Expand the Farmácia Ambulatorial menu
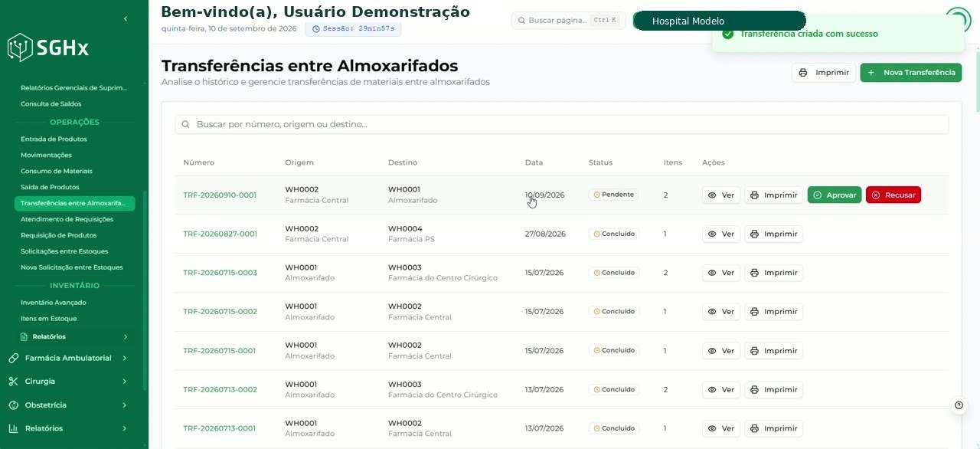Screen dimensions: 980x449 [67, 358]
